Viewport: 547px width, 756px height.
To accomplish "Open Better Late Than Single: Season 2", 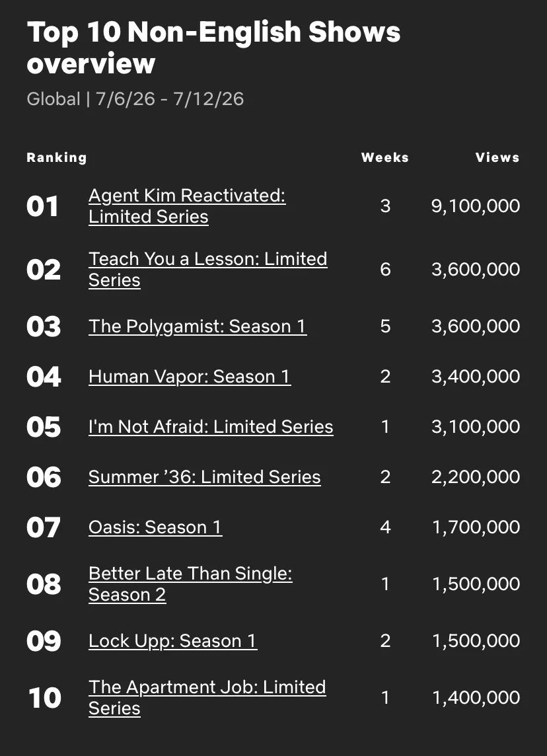I will tap(190, 584).
